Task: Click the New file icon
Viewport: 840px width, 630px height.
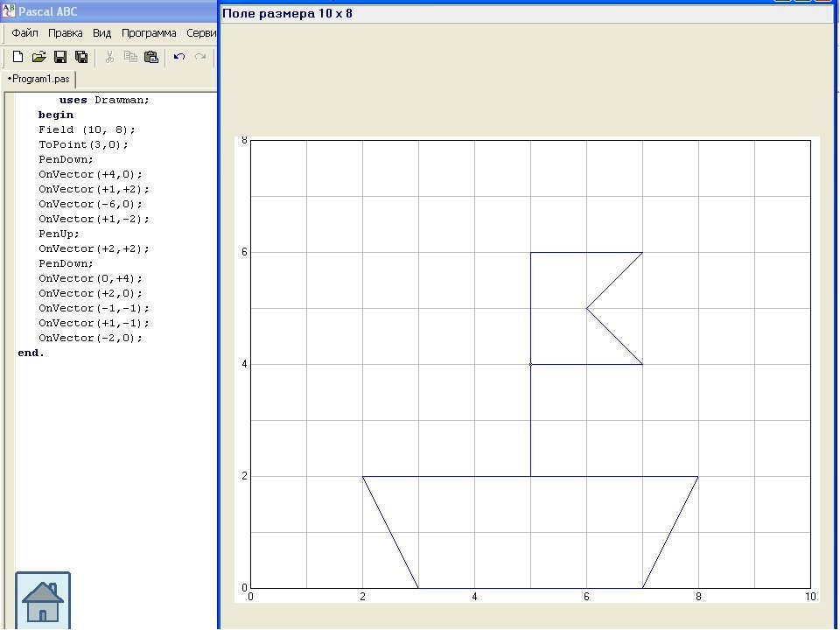Action: point(17,57)
